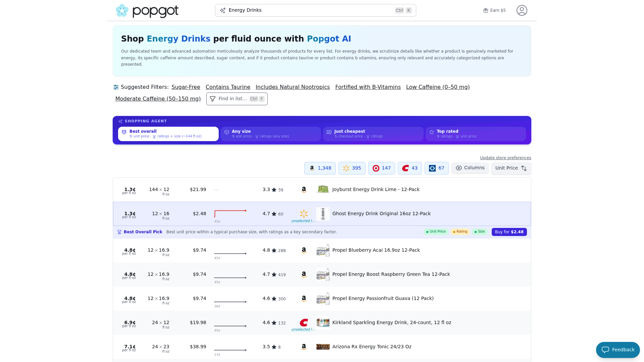The image size is (644, 362).
Task: Toggle the Target store filter 147
Action: tap(381, 168)
